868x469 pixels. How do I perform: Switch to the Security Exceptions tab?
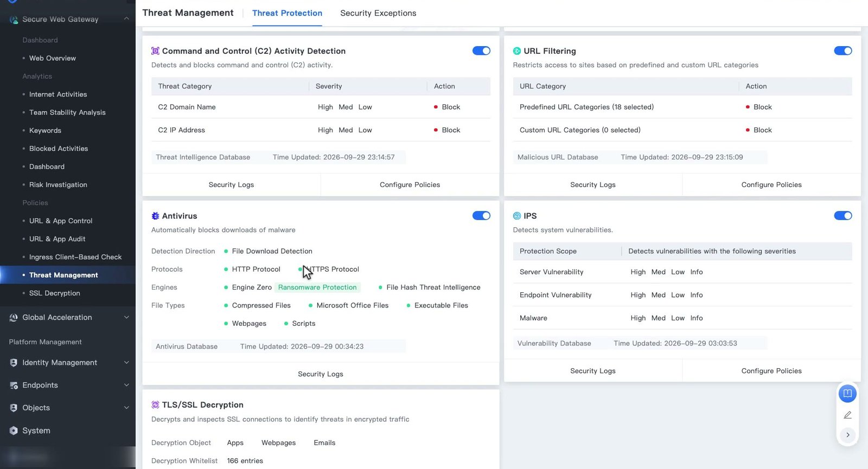point(378,13)
